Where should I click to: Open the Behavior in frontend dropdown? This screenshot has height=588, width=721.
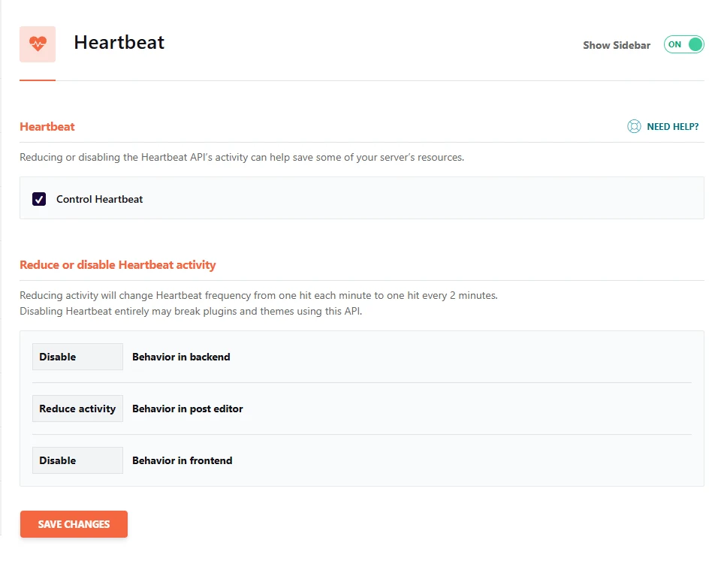pos(77,460)
